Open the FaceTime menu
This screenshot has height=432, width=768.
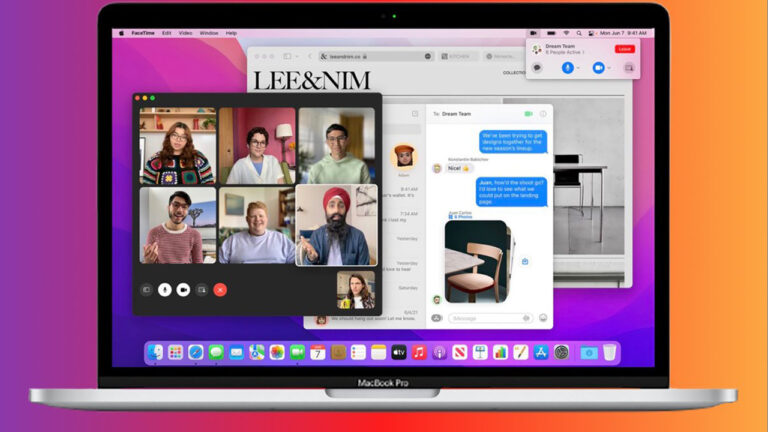tap(143, 33)
